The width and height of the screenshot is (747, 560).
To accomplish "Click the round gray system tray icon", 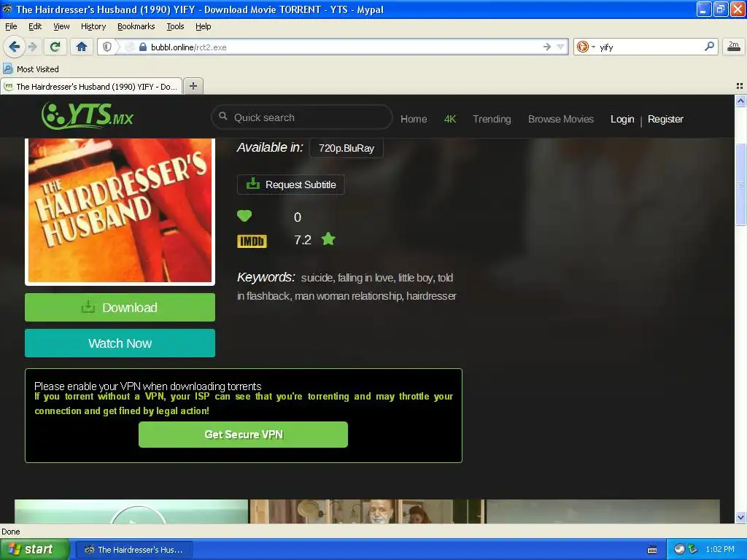I will pos(679,549).
